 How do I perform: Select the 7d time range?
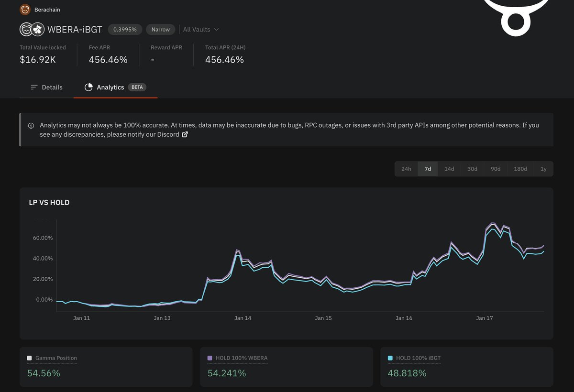point(428,169)
